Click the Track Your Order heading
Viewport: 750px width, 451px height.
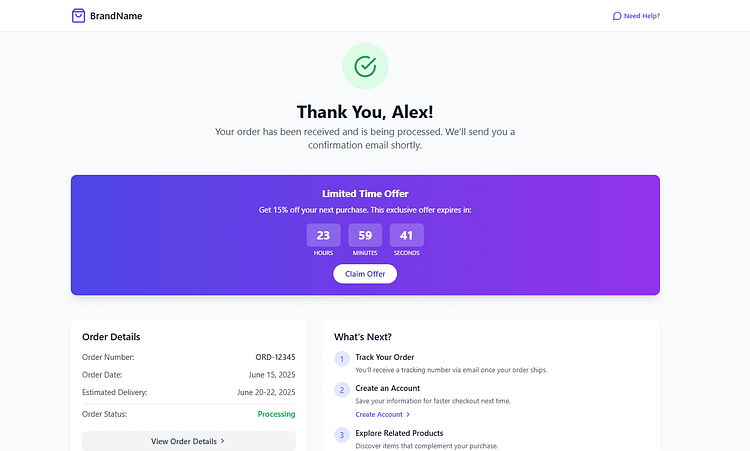click(385, 357)
